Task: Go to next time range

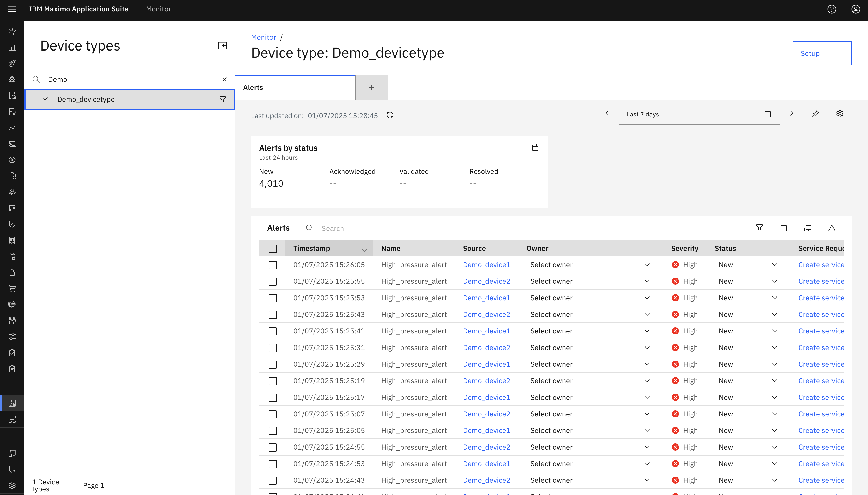Action: tap(791, 113)
